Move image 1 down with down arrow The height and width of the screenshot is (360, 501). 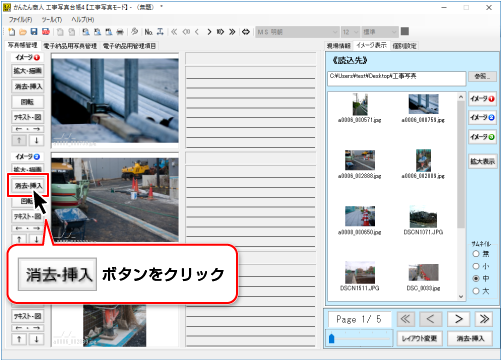(x=37, y=140)
